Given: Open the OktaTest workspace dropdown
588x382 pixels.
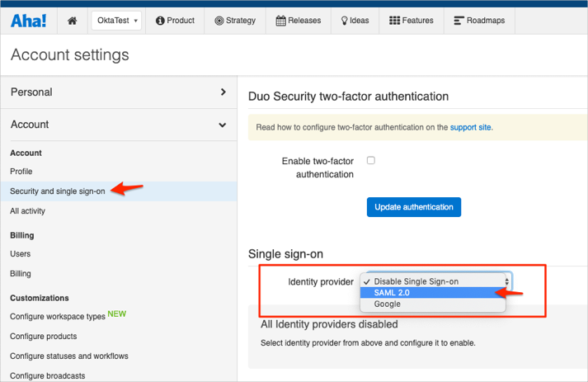Looking at the screenshot, I should coord(115,21).
